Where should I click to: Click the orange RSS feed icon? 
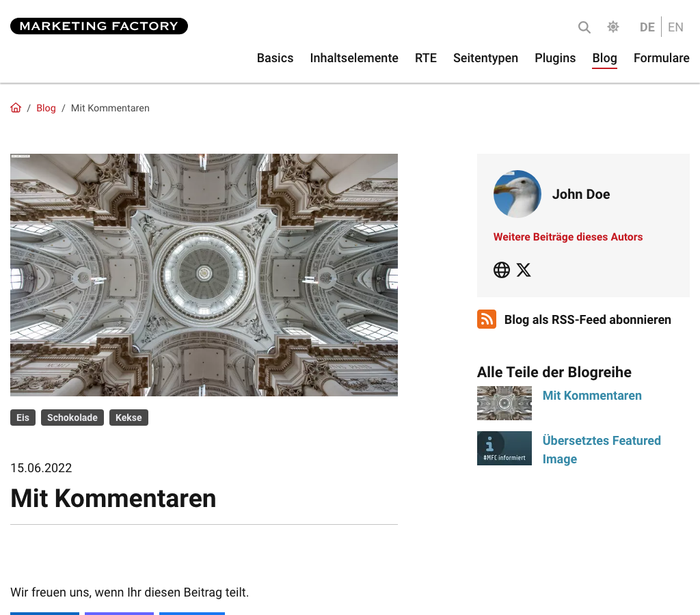(x=487, y=319)
